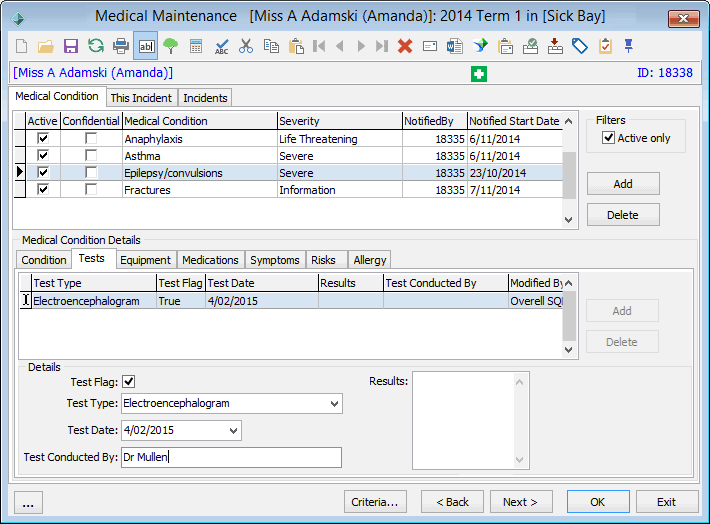Click the red X delete icon
This screenshot has width=710, height=524.
(x=405, y=46)
